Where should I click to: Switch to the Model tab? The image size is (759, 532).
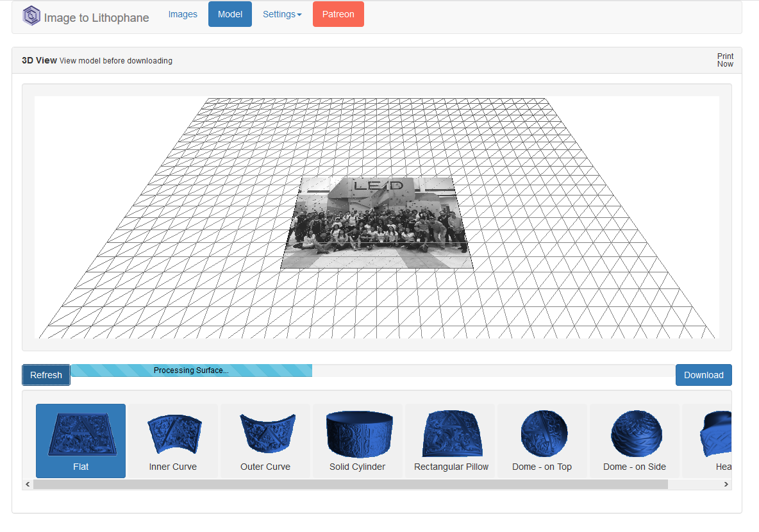coord(229,14)
